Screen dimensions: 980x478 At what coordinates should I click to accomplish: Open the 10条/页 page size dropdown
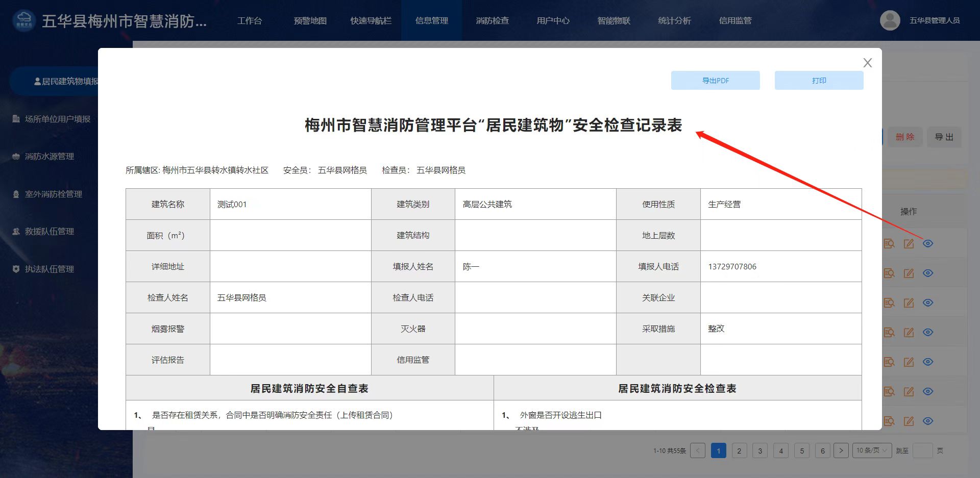click(x=872, y=450)
